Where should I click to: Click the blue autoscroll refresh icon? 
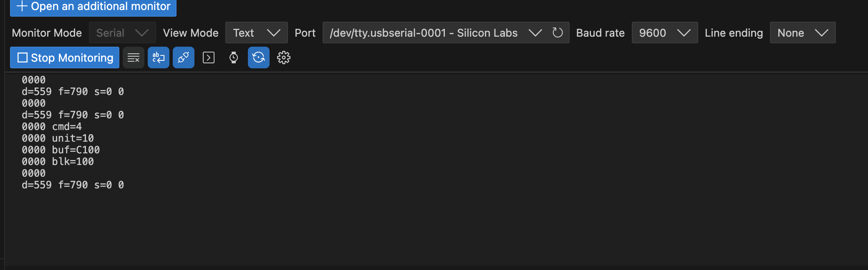pos(259,57)
